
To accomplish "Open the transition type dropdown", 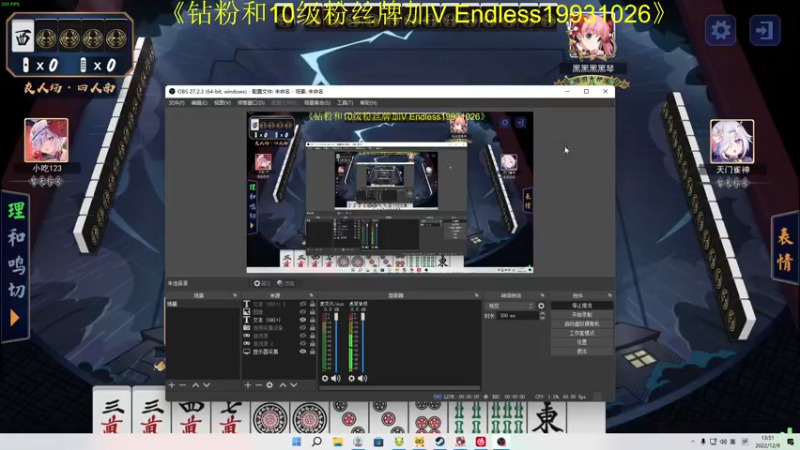I will [x=510, y=306].
